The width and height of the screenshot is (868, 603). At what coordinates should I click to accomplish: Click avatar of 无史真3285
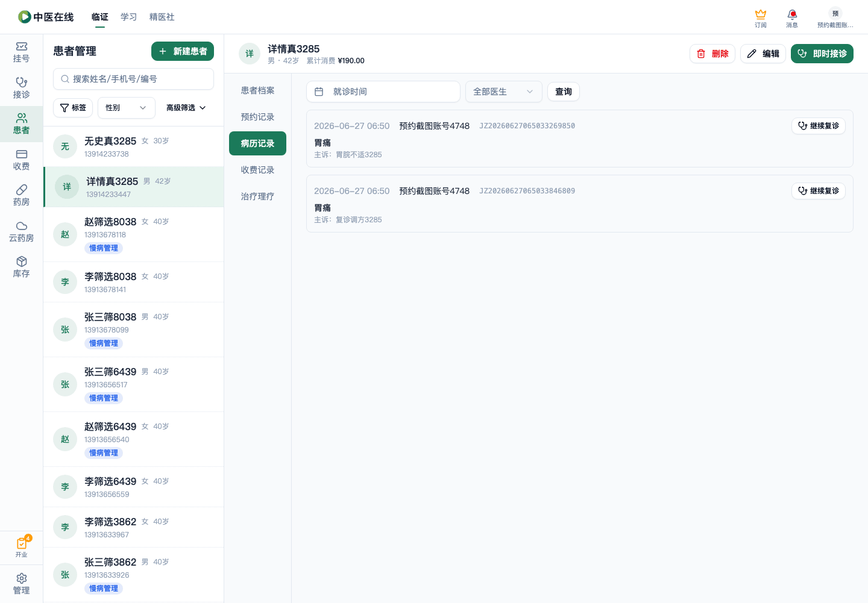click(x=65, y=146)
